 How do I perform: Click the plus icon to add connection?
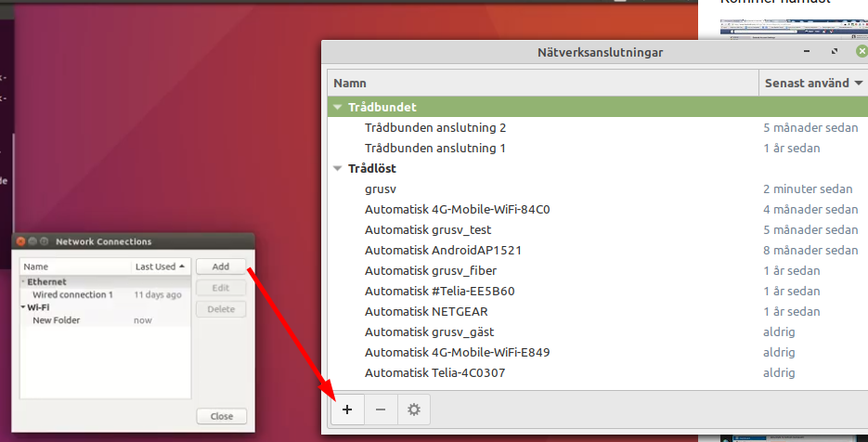(x=347, y=409)
